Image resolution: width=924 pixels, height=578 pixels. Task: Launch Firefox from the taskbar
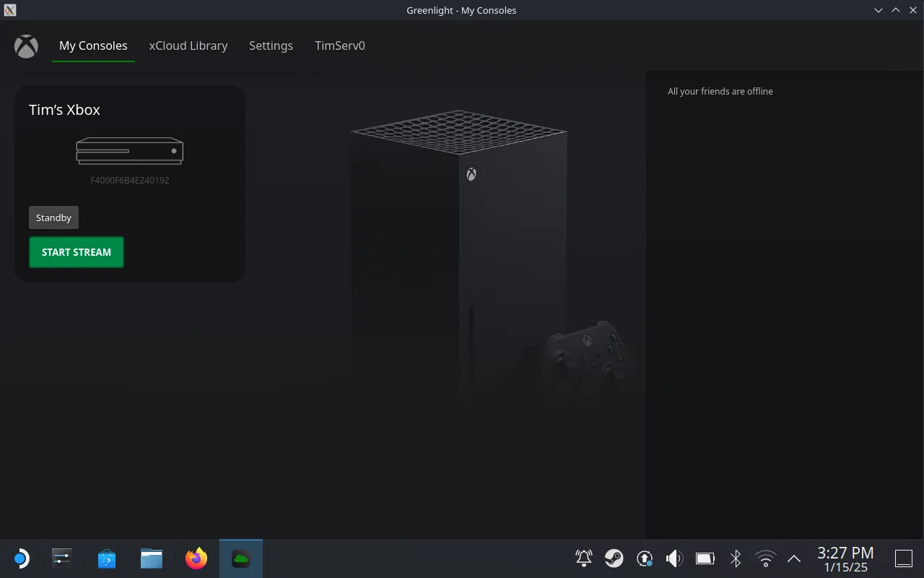196,558
